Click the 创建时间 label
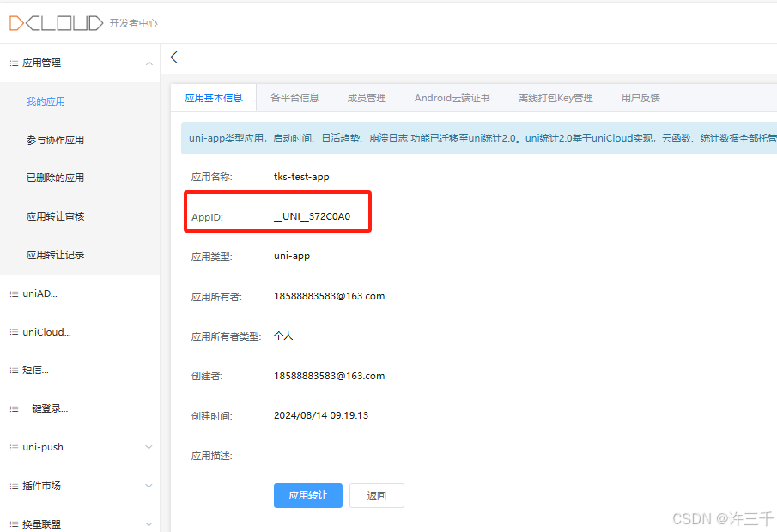This screenshot has width=777, height=532. pos(211,416)
